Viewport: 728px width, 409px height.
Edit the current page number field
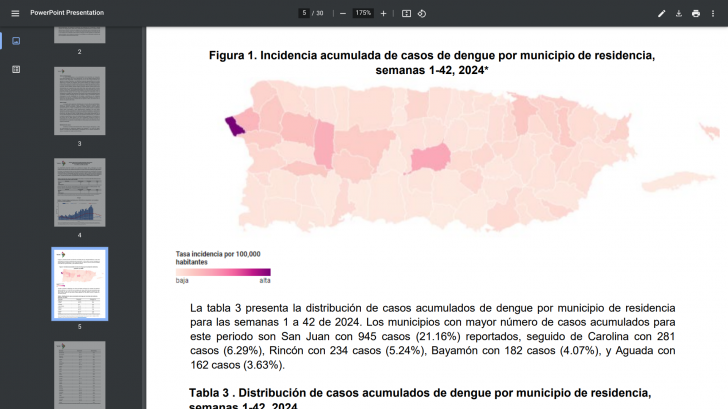click(x=304, y=13)
